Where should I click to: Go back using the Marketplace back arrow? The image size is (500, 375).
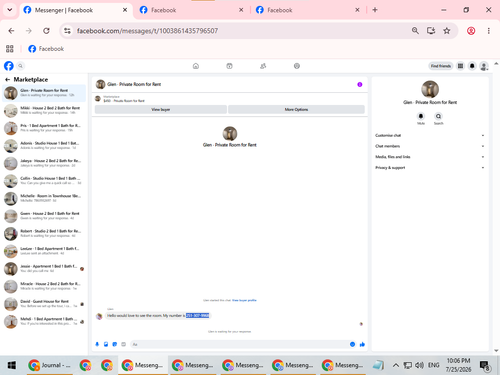(7, 79)
